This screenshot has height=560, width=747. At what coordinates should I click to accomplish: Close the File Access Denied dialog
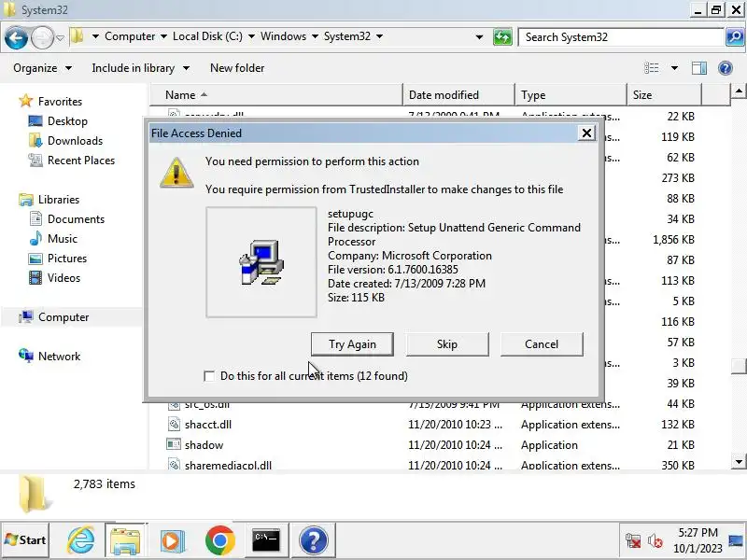click(x=586, y=133)
